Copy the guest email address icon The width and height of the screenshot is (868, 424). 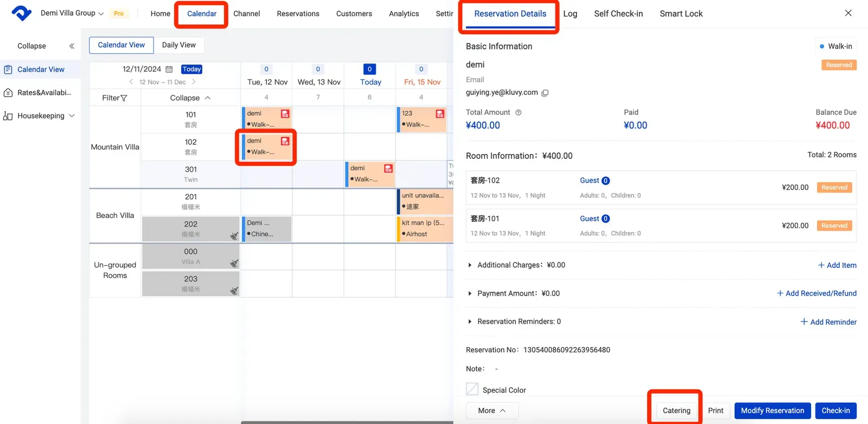545,93
